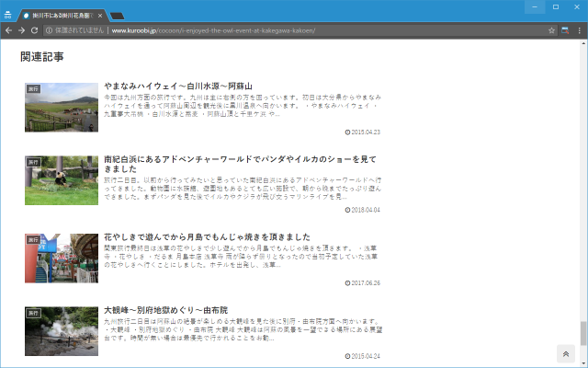Open article 花やしきで遊んでから月島でもんじゃ焼き
The width and height of the screenshot is (588, 368).
207,237
